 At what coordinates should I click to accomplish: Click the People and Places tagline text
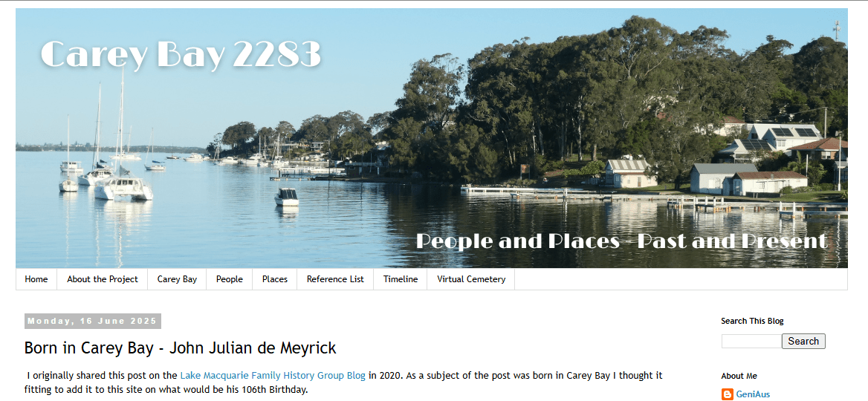622,241
